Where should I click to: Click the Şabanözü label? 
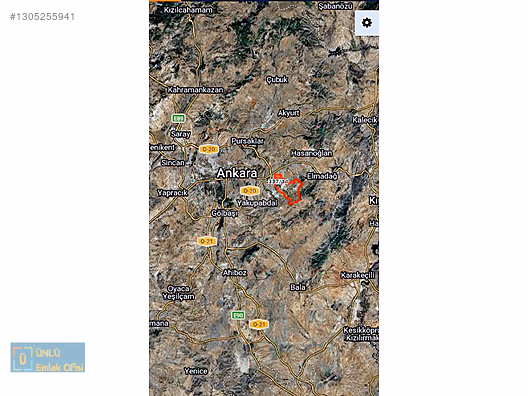click(x=335, y=6)
